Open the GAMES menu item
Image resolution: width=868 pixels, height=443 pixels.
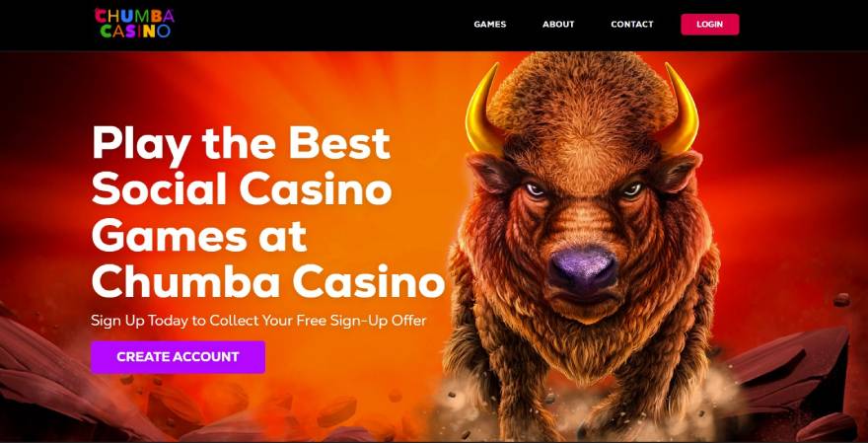click(x=490, y=25)
